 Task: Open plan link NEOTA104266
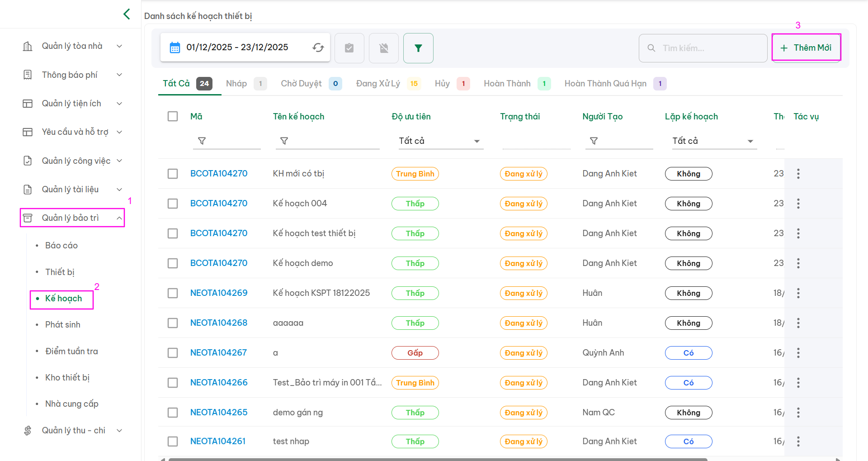click(219, 383)
